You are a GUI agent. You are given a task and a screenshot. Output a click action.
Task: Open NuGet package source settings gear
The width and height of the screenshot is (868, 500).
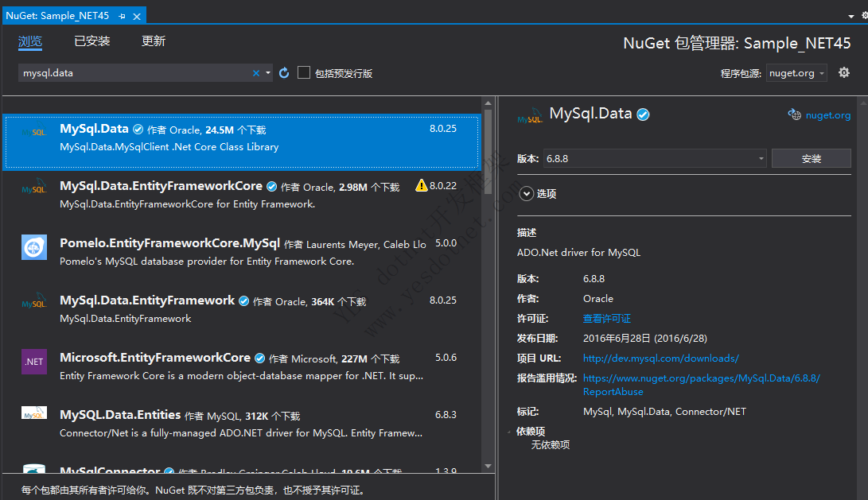pyautogui.click(x=843, y=72)
